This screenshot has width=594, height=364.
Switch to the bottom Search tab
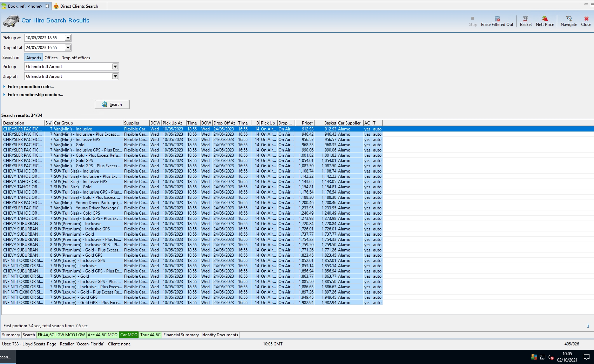click(x=29, y=335)
